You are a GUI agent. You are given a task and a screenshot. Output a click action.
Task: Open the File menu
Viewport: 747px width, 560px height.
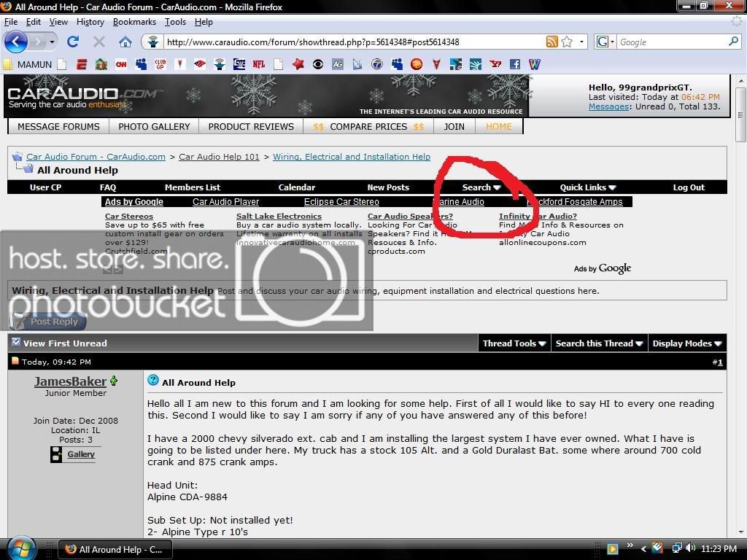(10, 22)
